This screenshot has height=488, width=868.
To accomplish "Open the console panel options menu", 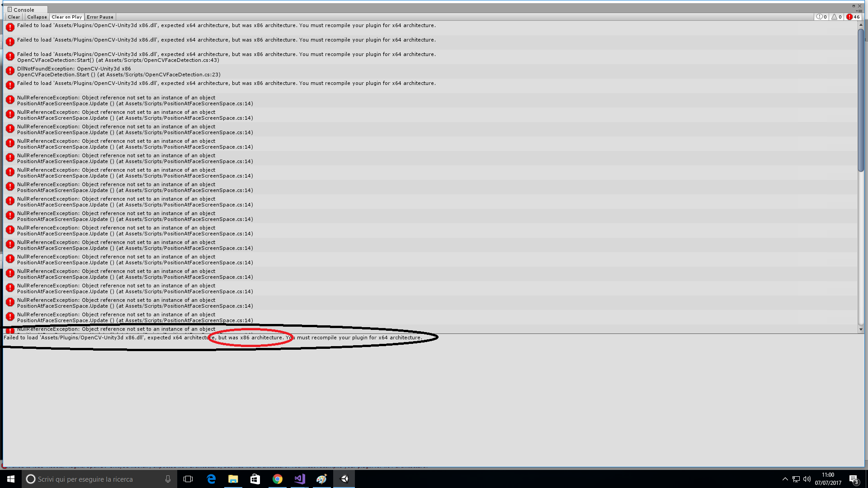I will [859, 11].
